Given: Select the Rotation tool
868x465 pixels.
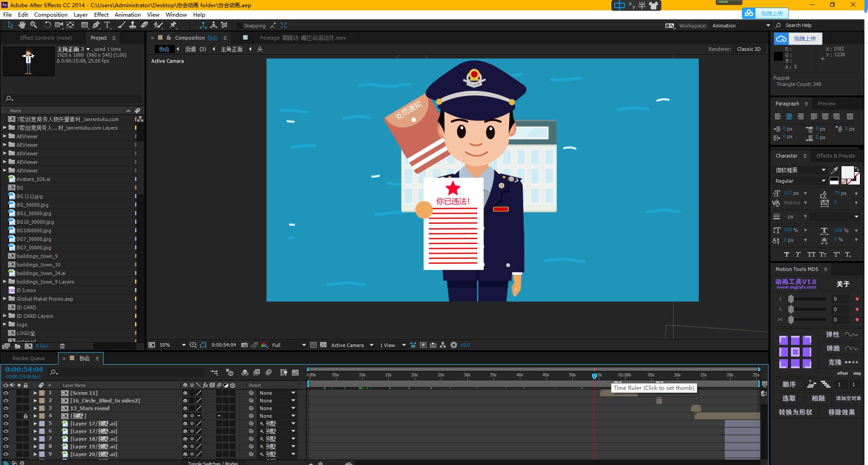Looking at the screenshot, I should click(x=47, y=25).
